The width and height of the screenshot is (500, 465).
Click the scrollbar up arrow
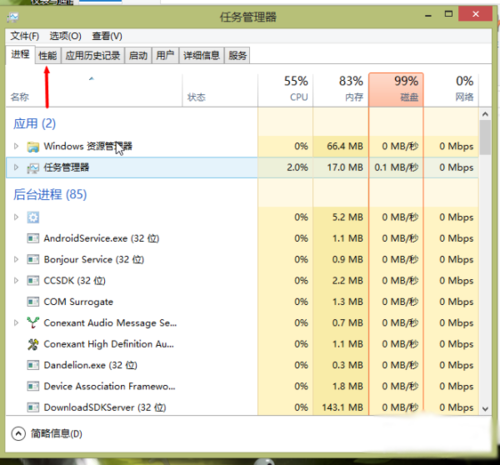(x=485, y=114)
